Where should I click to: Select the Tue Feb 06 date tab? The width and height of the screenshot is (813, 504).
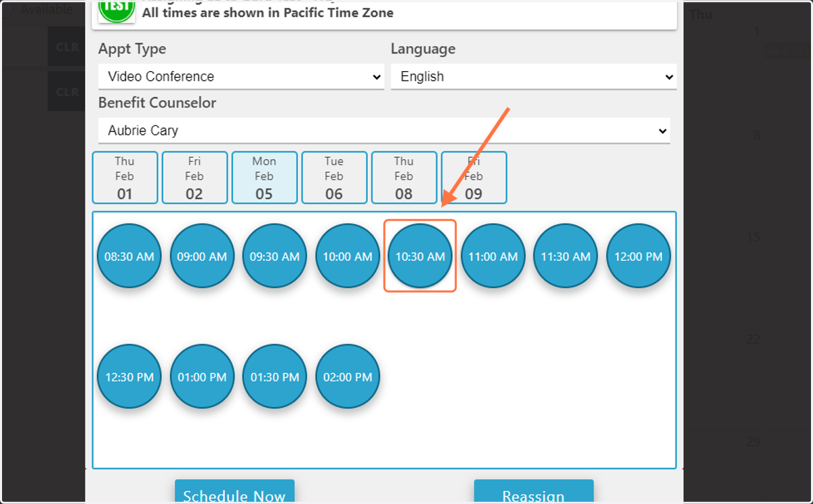point(334,177)
